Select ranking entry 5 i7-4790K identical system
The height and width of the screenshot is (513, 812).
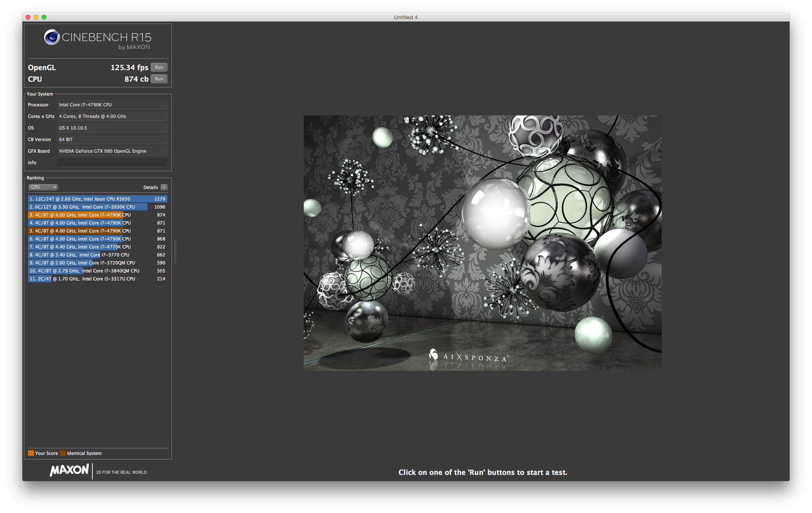[98, 231]
